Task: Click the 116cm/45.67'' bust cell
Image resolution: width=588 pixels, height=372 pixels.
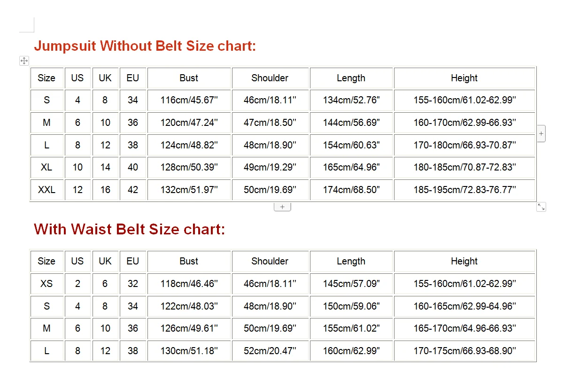Action: pyautogui.click(x=189, y=100)
